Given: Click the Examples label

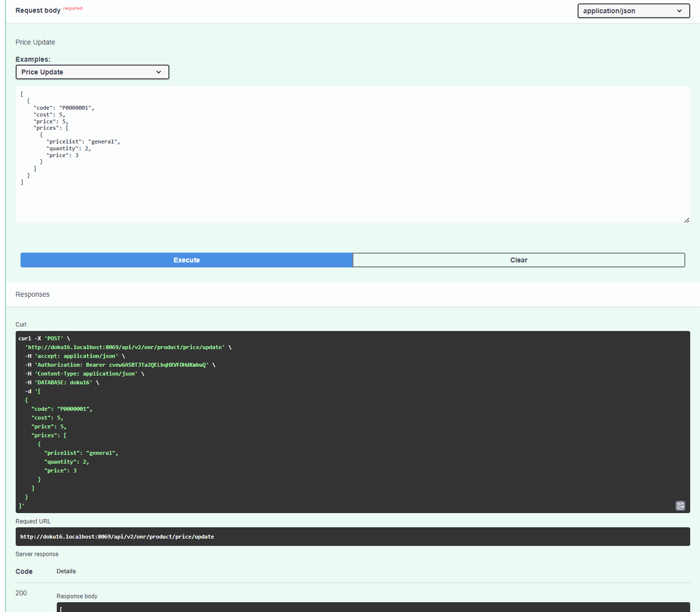Looking at the screenshot, I should [33, 59].
